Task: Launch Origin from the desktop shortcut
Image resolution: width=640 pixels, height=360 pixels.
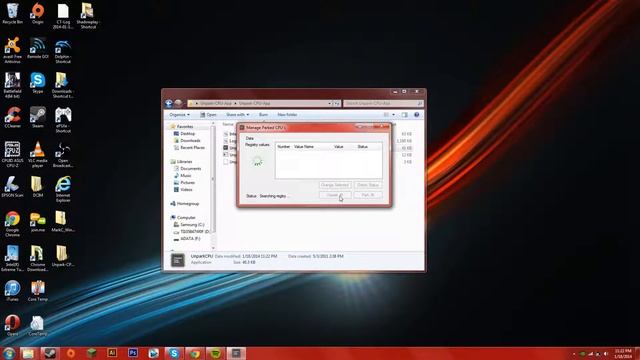Action: (x=38, y=13)
